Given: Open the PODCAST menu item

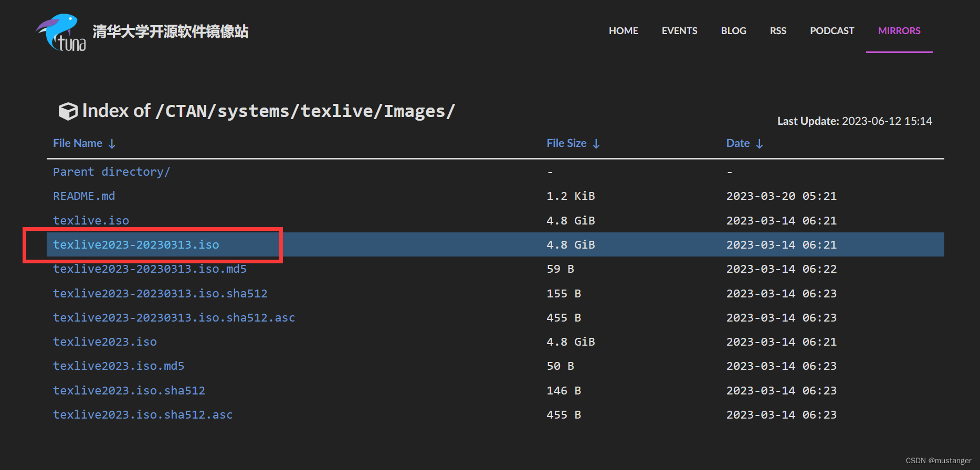Looking at the screenshot, I should pos(832,31).
